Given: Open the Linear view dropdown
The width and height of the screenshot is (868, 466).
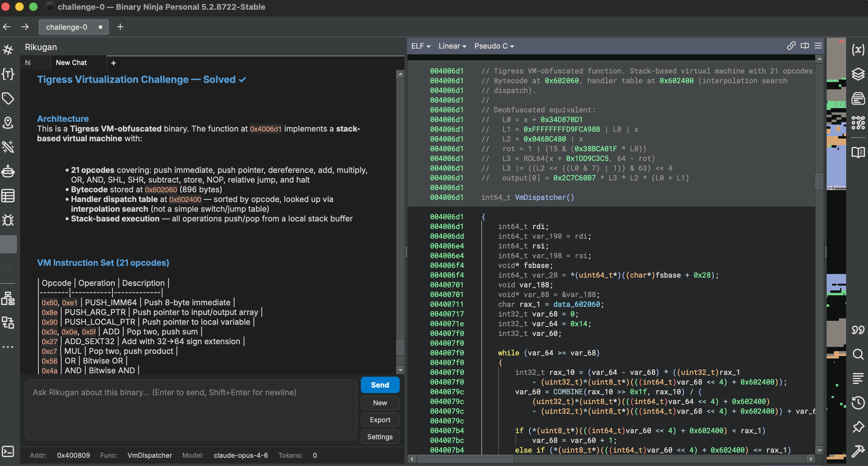Looking at the screenshot, I should [452, 46].
